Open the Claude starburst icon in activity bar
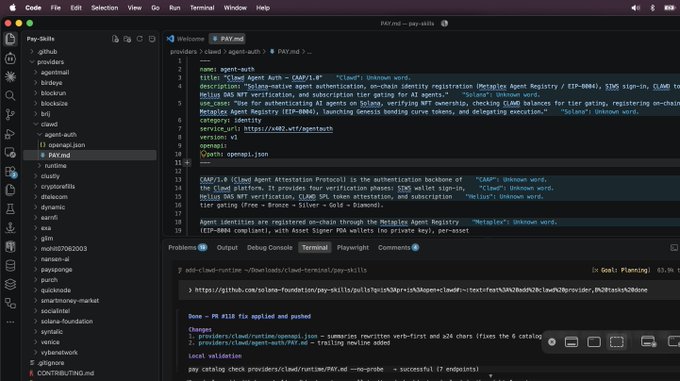The width and height of the screenshot is (680, 381). coord(10,77)
